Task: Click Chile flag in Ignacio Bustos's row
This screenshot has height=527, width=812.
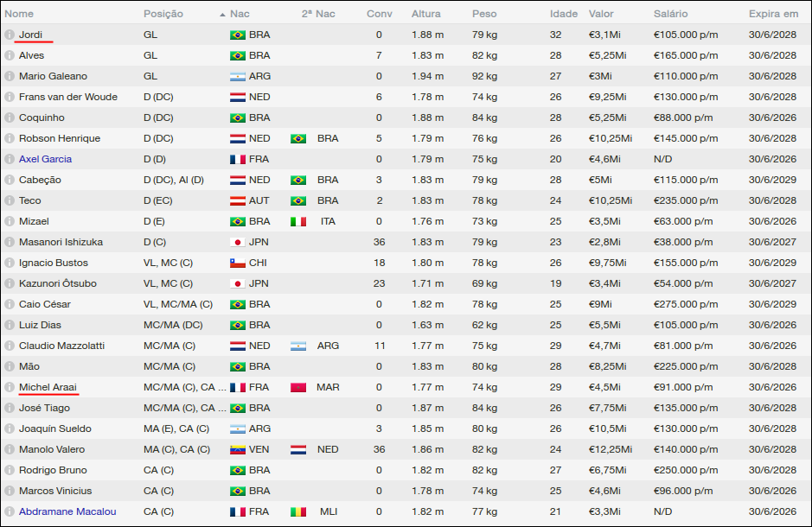Action: click(237, 263)
